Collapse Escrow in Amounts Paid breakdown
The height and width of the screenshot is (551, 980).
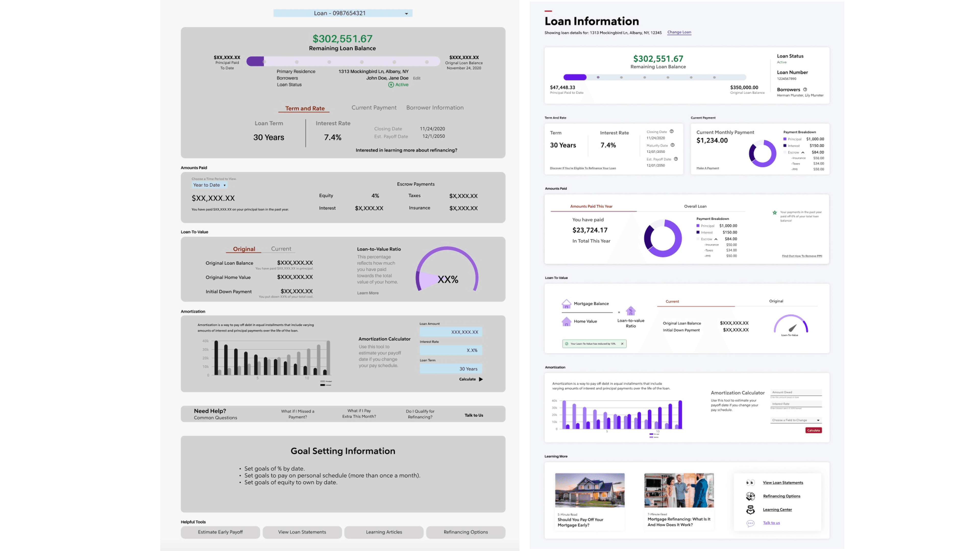point(716,239)
